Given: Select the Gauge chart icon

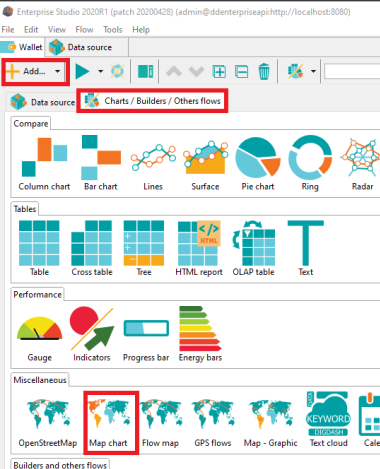Looking at the screenshot, I should click(x=39, y=328).
